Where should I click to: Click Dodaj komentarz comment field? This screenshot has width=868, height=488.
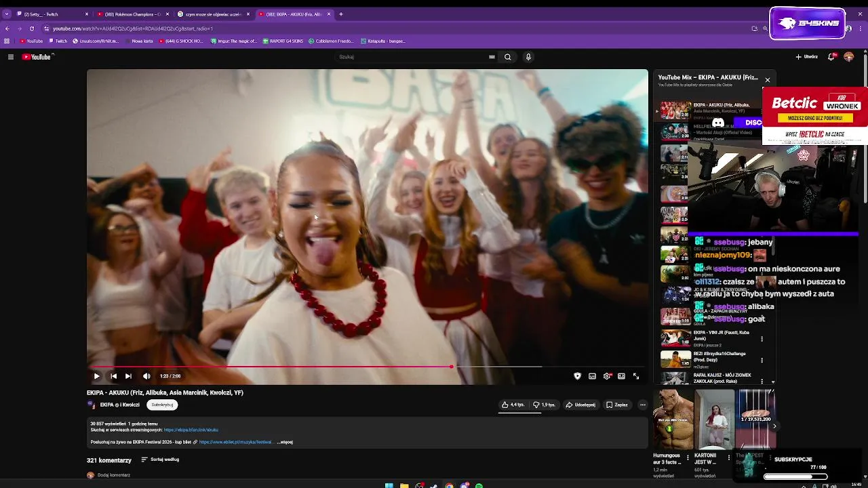tap(114, 475)
